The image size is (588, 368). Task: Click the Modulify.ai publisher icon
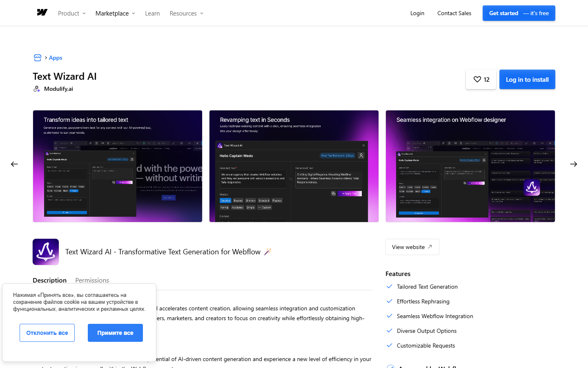[x=37, y=89]
